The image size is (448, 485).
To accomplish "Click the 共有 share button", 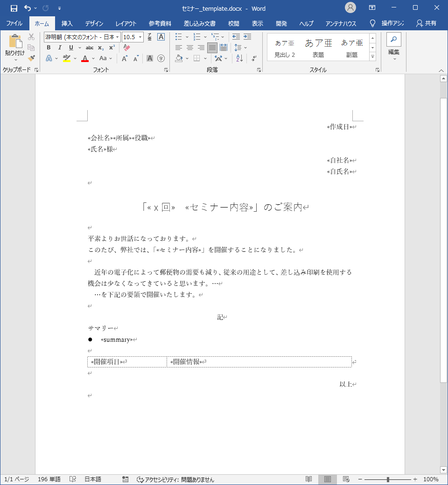I will (x=426, y=23).
